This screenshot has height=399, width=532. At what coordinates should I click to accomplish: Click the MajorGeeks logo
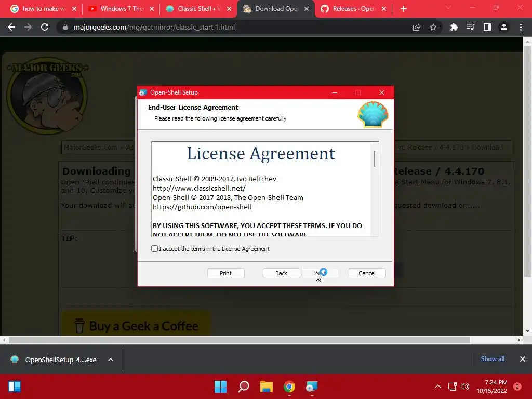pos(47,96)
